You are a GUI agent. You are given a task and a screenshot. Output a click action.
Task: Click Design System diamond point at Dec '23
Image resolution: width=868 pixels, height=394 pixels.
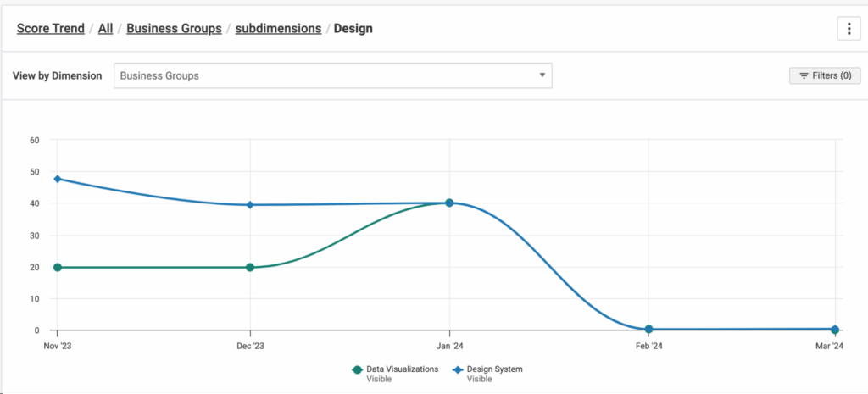tap(250, 204)
